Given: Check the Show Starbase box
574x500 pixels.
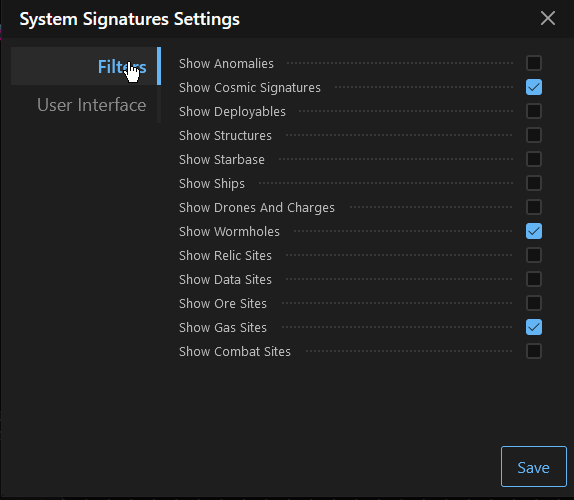Looking at the screenshot, I should point(534,159).
